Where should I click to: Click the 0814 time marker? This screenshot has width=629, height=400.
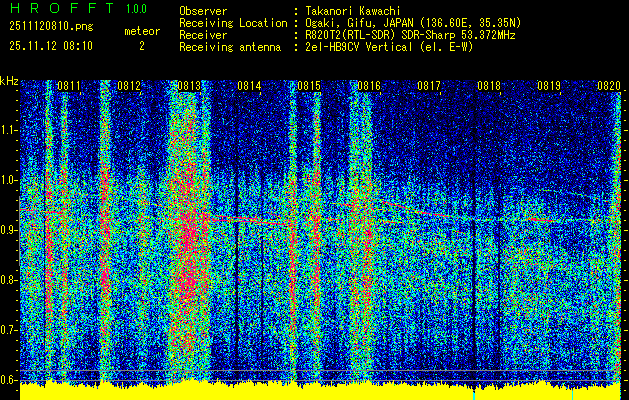click(x=249, y=86)
